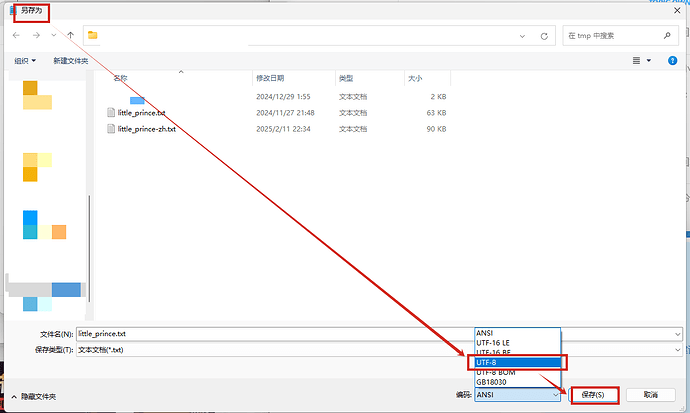This screenshot has width=690, height=413.
Task: Click the 2 KB size cell
Action: (x=438, y=97)
